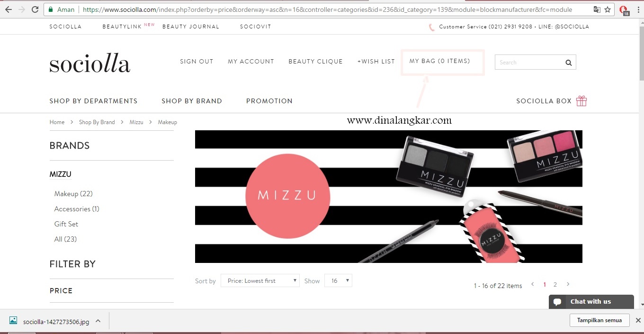Open downloaded sociolla-1427273506.jpg file
The width and height of the screenshot is (644, 334).
[x=56, y=321]
